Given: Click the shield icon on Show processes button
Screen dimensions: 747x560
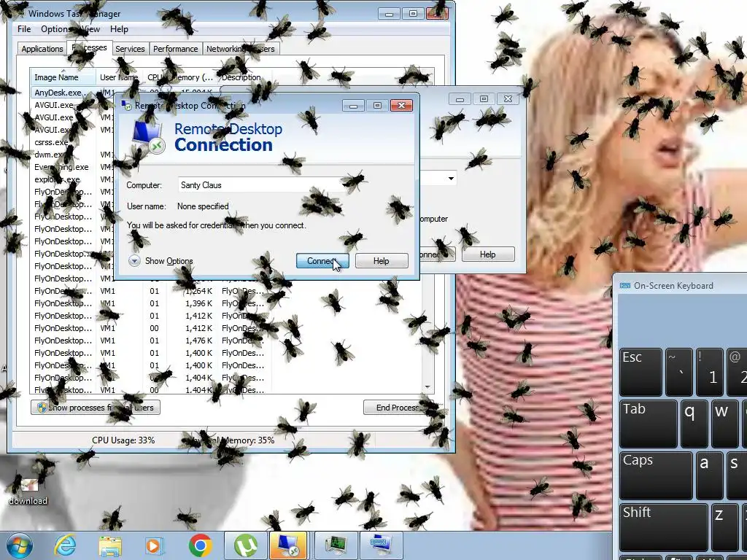Looking at the screenshot, I should click(x=42, y=408).
